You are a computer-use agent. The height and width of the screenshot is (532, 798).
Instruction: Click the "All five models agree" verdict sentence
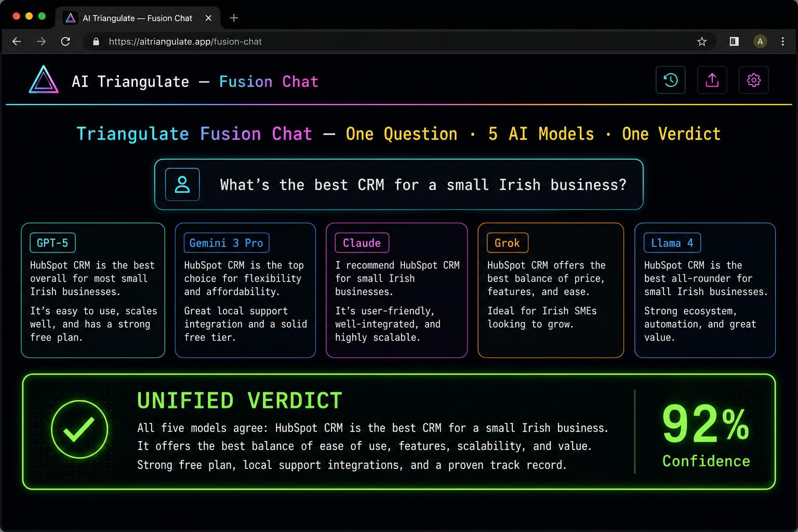click(373, 428)
